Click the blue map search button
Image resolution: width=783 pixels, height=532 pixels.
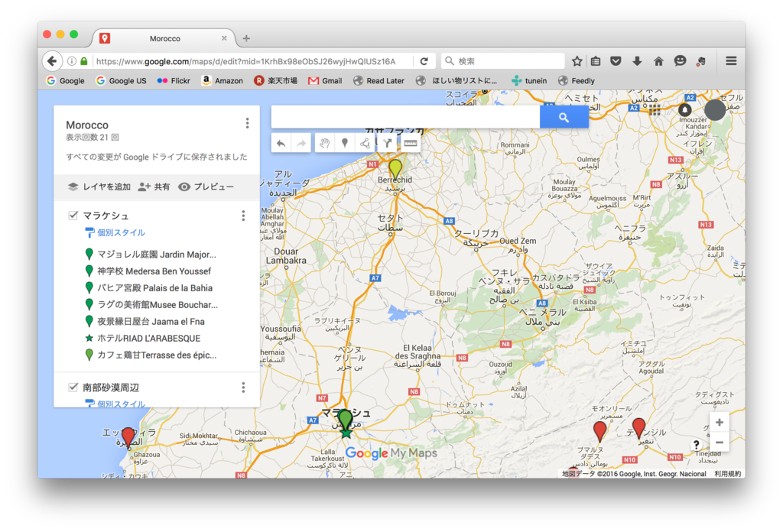564,117
